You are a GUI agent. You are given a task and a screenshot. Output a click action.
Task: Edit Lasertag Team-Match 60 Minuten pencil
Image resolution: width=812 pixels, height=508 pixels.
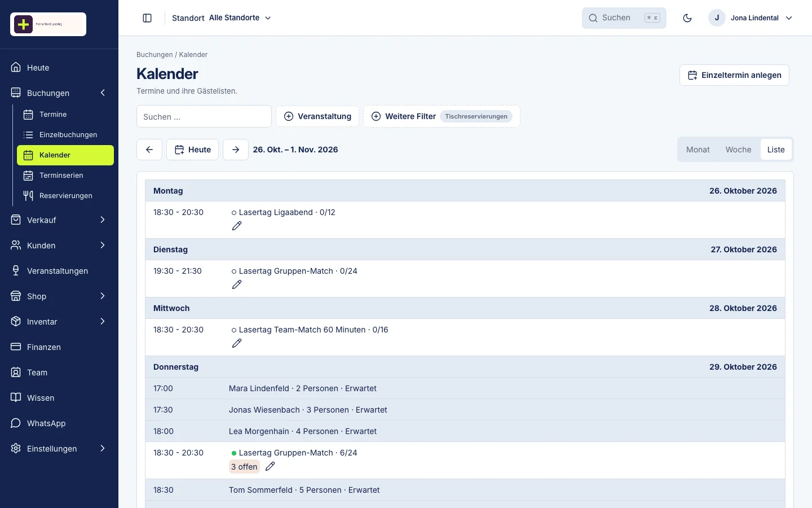[237, 343]
